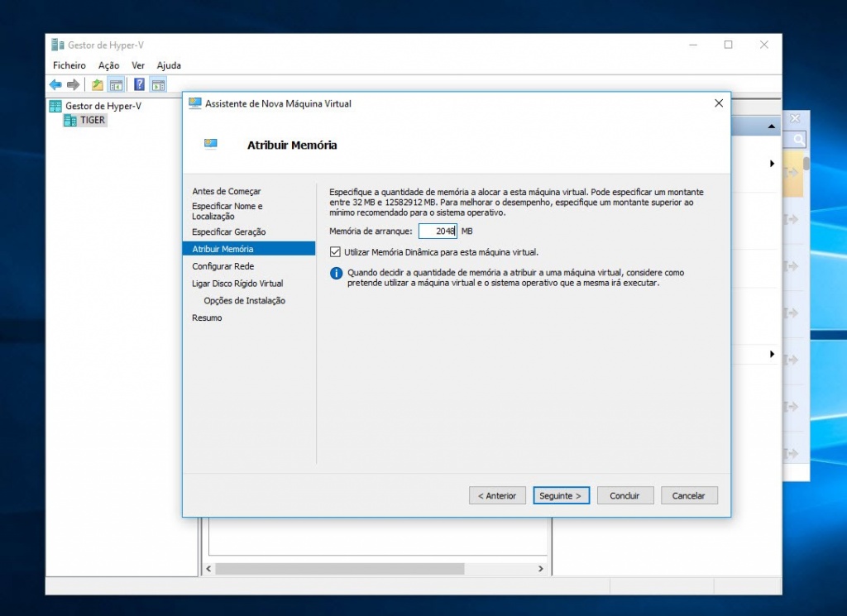Select the TIGER server in the console tree
The width and height of the screenshot is (847, 616).
[x=90, y=120]
